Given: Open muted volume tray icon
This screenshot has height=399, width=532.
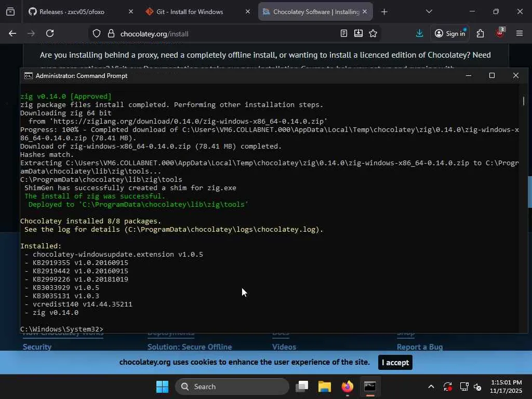Looking at the screenshot, I should tap(478, 387).
